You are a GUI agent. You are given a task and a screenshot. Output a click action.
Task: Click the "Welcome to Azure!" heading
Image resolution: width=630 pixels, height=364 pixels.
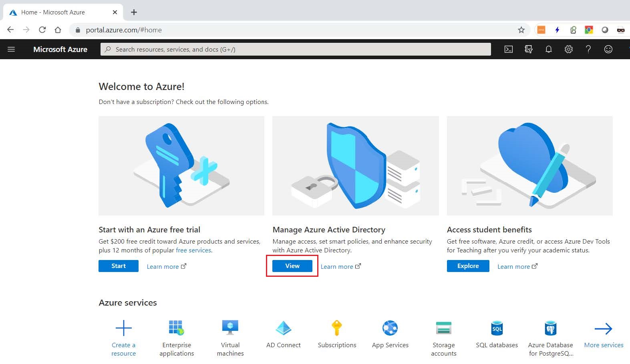pyautogui.click(x=141, y=86)
